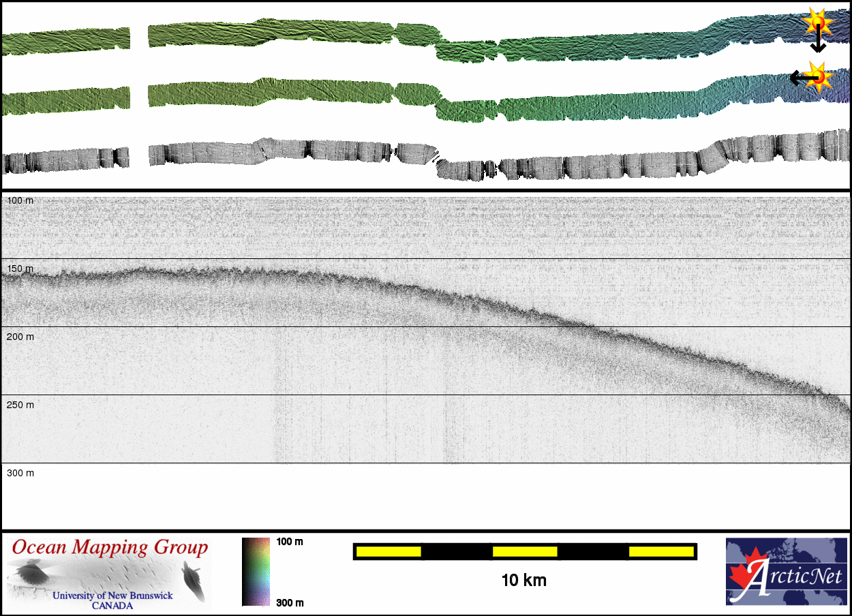The image size is (852, 616).
Task: Click the "250 m" depth label
Action: coord(20,405)
